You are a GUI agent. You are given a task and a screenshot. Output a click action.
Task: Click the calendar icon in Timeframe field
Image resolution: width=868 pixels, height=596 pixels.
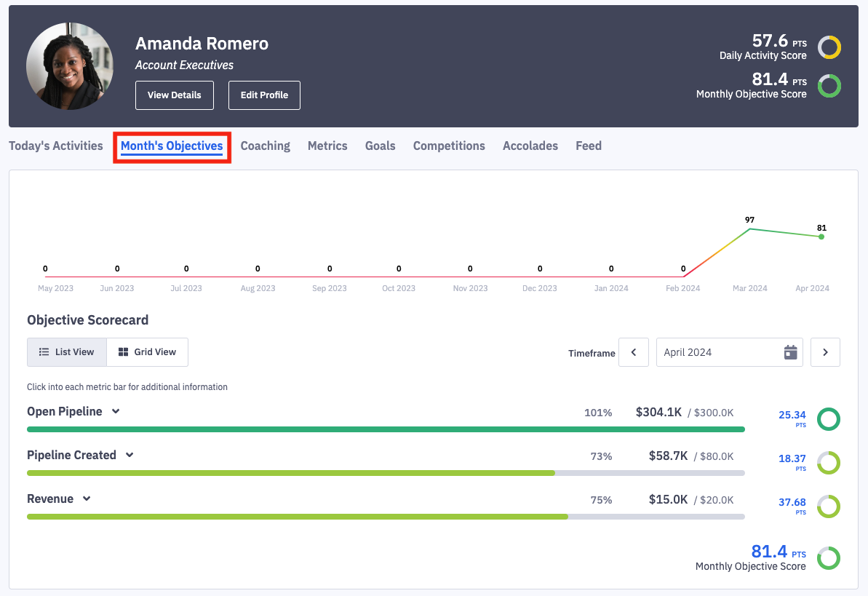point(790,352)
